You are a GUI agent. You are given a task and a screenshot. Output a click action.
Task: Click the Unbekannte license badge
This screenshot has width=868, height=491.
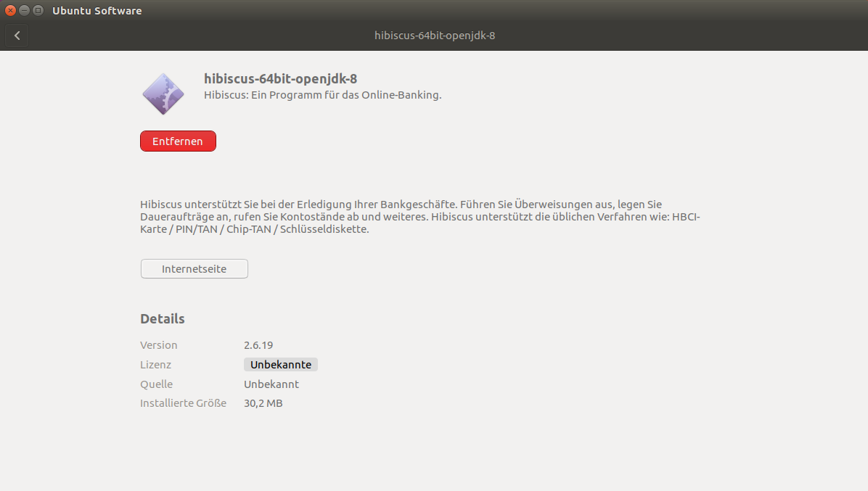coord(281,364)
